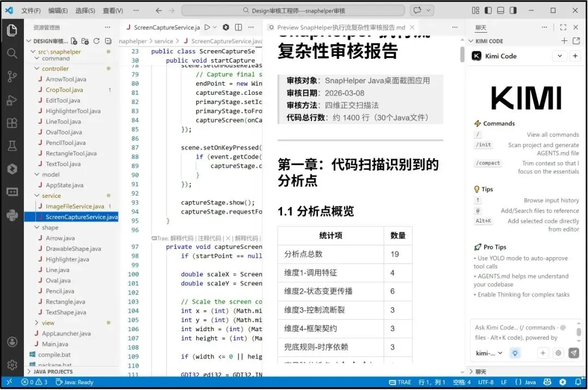Send the message to Kimi Code
The image size is (588, 390).
tap(573, 353)
